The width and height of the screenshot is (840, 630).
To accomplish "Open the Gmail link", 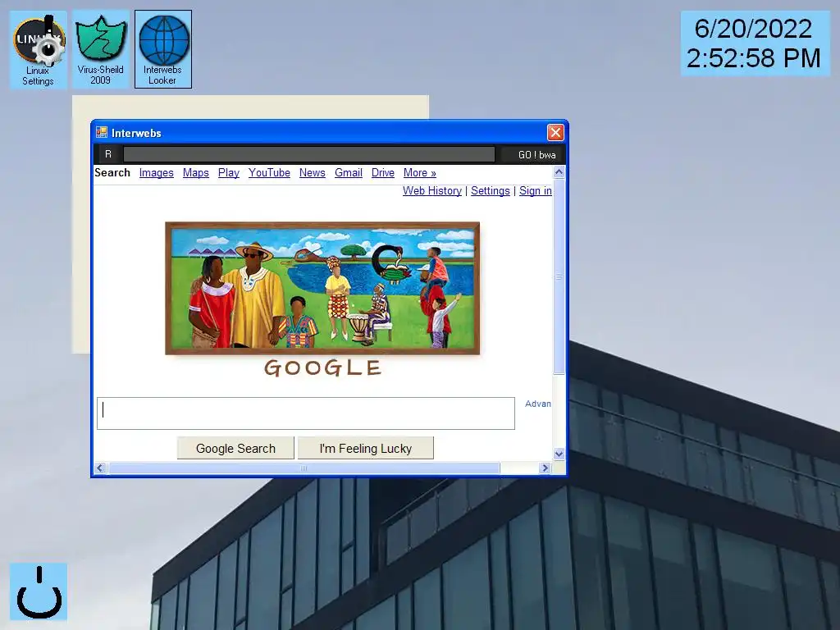I will (x=349, y=172).
